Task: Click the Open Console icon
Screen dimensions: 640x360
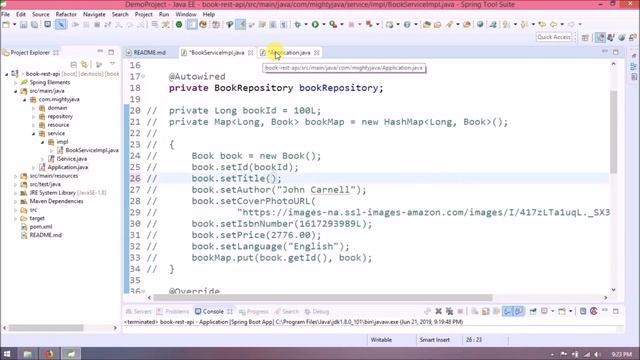Action: point(562,311)
